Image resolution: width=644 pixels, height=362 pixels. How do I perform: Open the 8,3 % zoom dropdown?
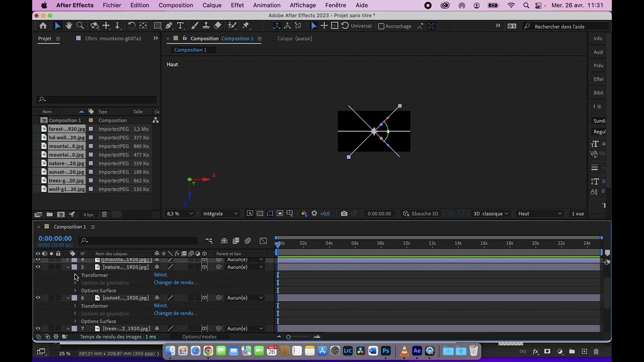180,214
